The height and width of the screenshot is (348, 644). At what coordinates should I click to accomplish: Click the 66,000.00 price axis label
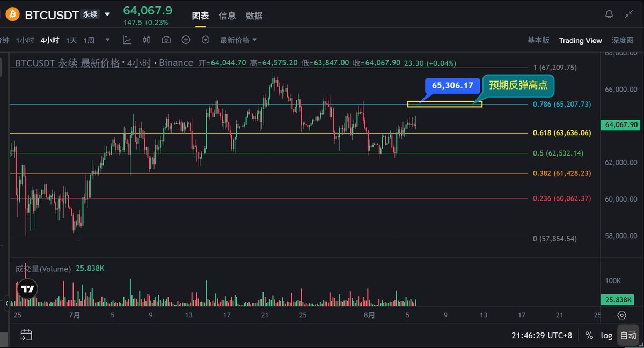point(621,90)
